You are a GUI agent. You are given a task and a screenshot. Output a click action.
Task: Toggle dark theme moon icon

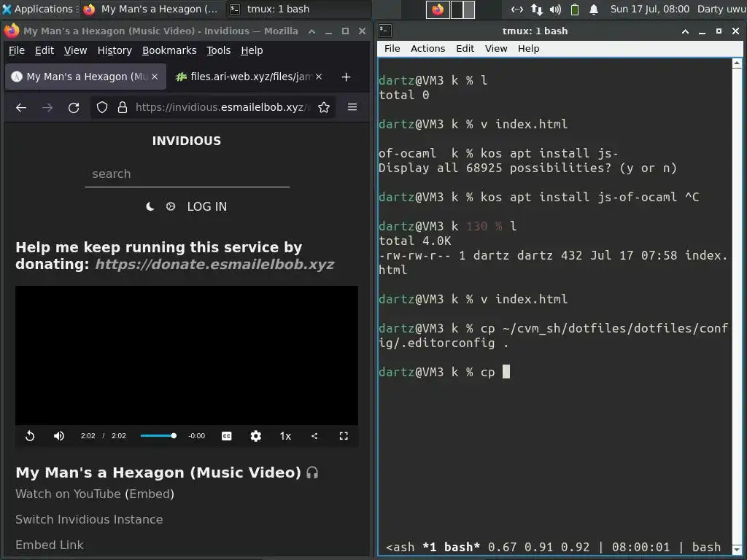tap(150, 206)
